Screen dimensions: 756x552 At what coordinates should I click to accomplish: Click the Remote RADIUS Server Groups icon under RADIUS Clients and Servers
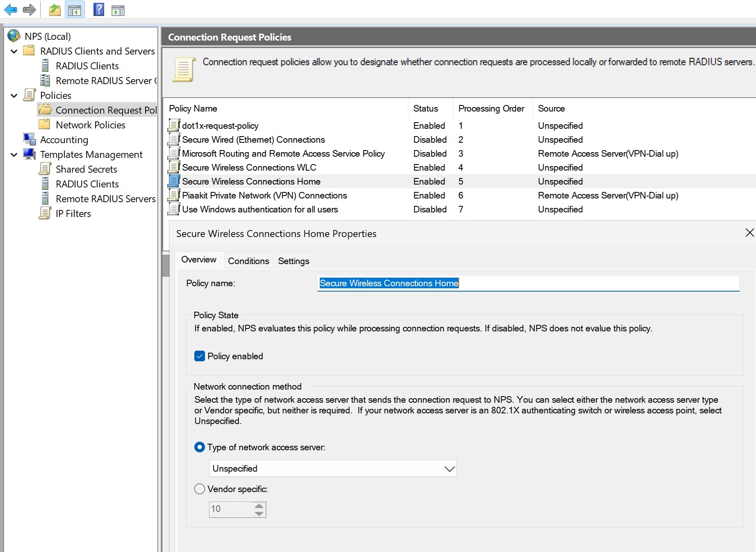pyautogui.click(x=45, y=80)
